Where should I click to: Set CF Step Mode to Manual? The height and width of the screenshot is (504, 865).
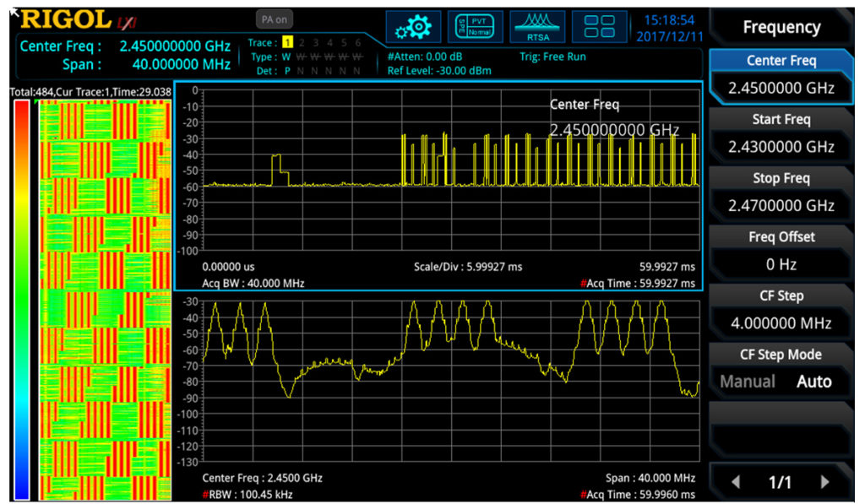click(x=748, y=382)
